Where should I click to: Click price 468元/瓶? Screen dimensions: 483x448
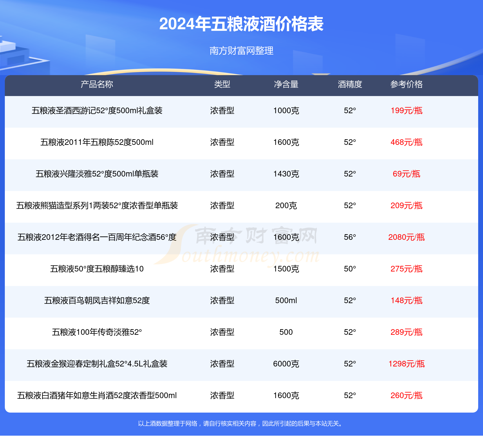point(407,142)
